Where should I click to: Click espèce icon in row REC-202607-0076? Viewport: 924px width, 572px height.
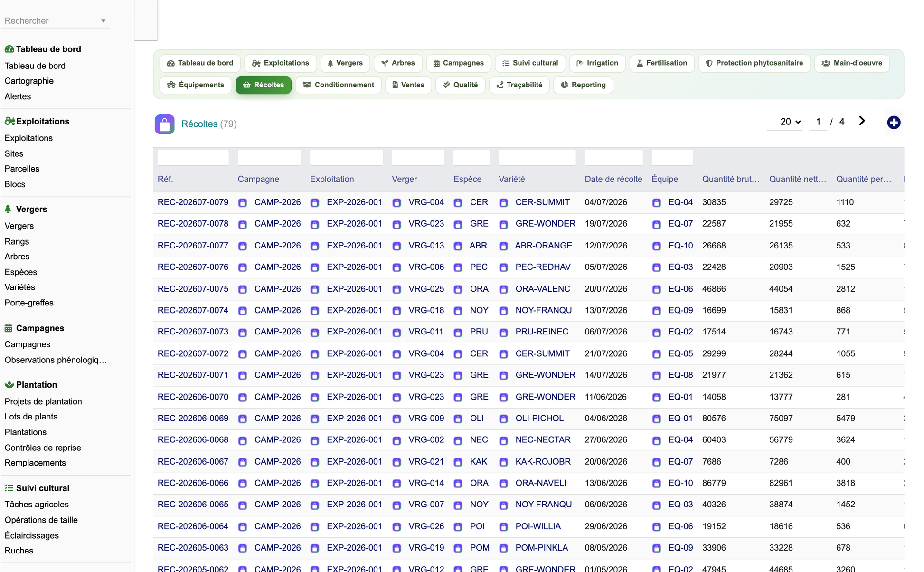(x=458, y=267)
